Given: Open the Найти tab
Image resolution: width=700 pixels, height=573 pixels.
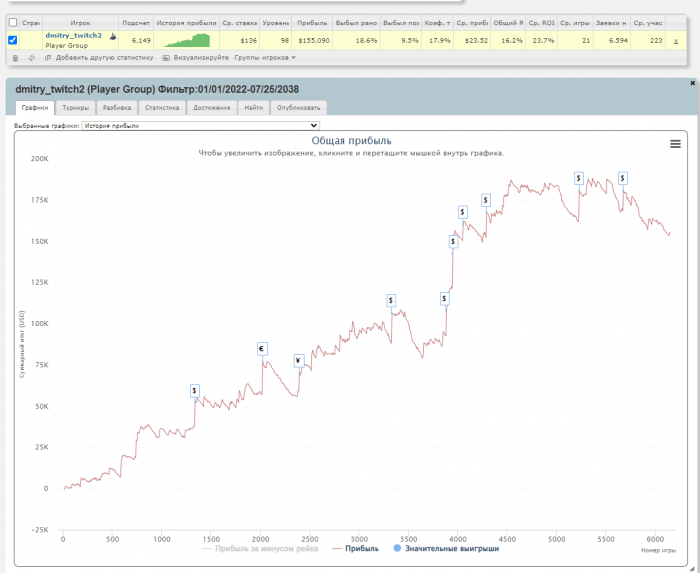Looking at the screenshot, I should coord(254,108).
